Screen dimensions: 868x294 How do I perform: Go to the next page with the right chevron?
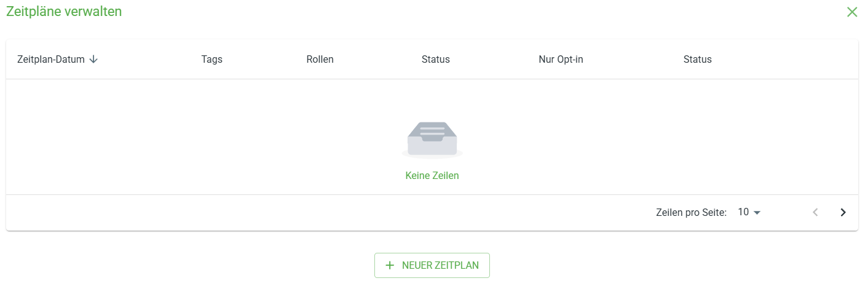click(x=843, y=212)
